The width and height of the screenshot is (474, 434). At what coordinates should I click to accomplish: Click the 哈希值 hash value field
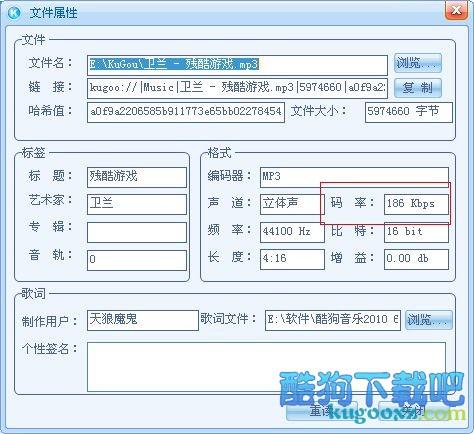coord(186,112)
